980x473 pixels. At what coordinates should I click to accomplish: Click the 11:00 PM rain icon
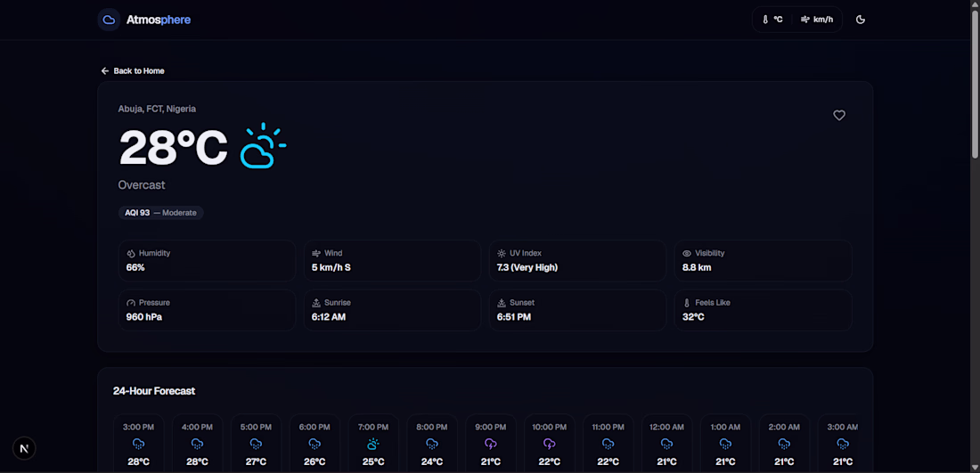pyautogui.click(x=608, y=444)
